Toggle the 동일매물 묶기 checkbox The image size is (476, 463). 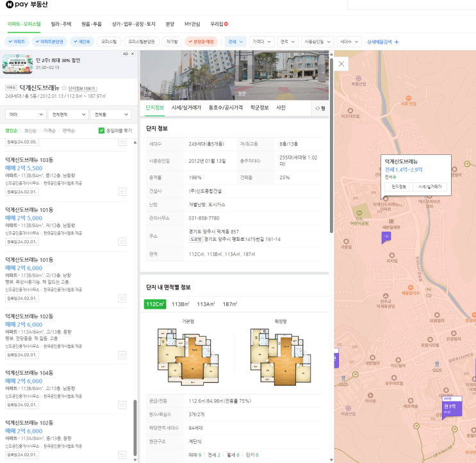[101, 131]
